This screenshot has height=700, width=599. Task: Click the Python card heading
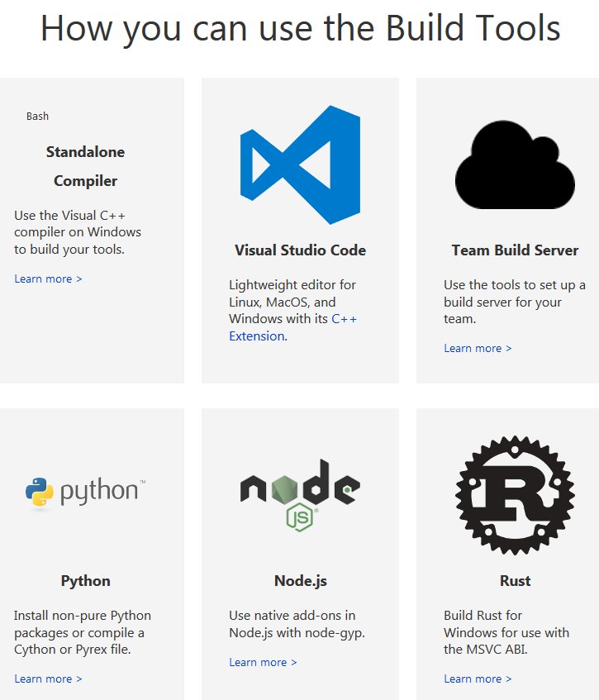tap(85, 581)
